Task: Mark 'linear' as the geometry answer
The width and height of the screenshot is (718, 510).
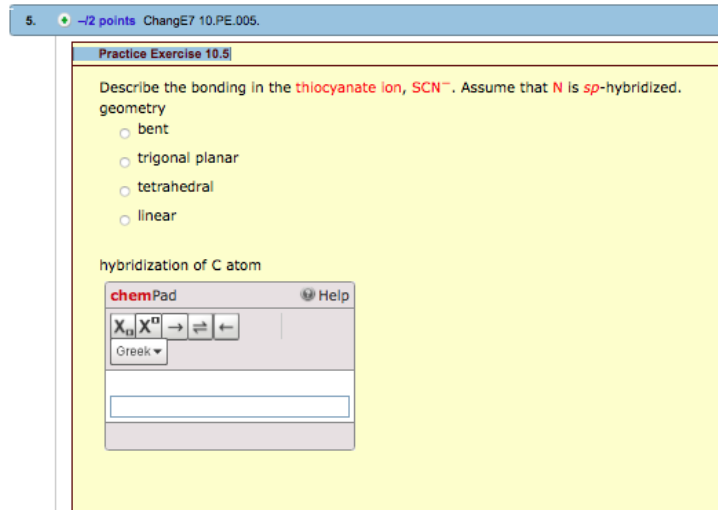Action: tap(124, 219)
